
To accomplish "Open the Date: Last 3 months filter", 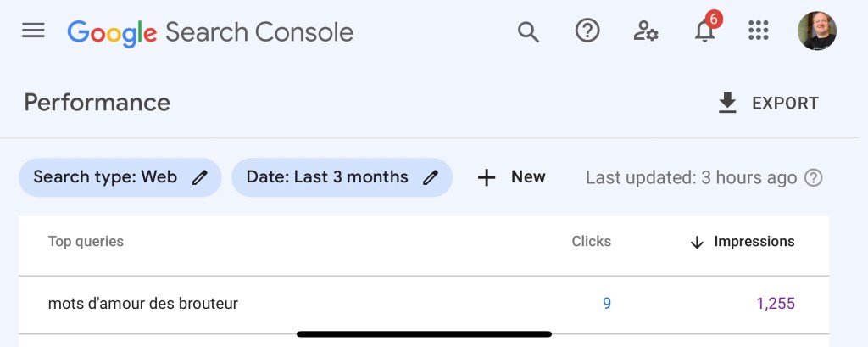I will (327, 177).
